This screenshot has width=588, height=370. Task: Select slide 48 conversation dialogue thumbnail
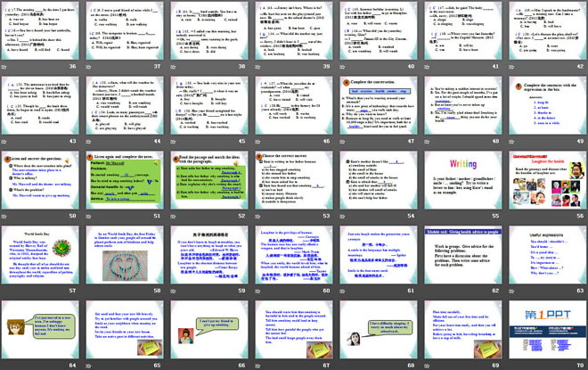[x=463, y=105]
